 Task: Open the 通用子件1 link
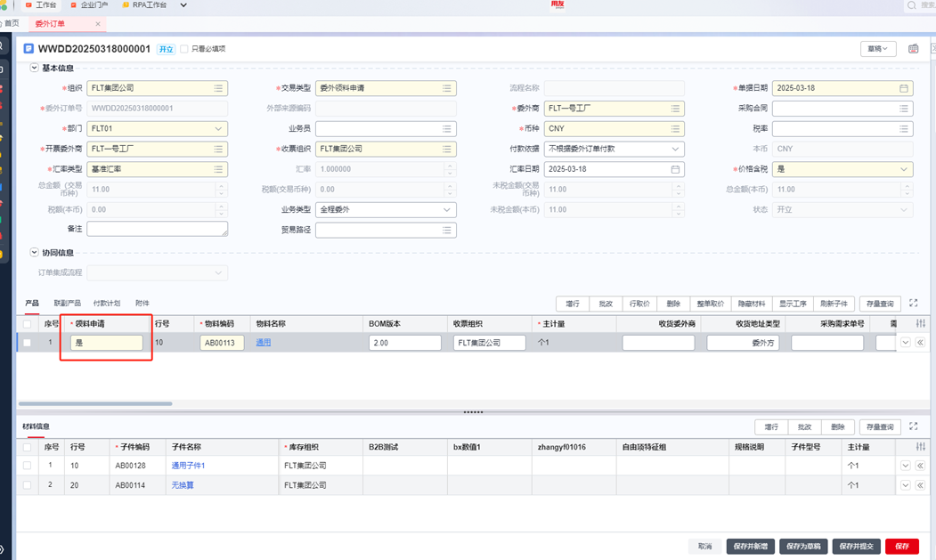188,466
